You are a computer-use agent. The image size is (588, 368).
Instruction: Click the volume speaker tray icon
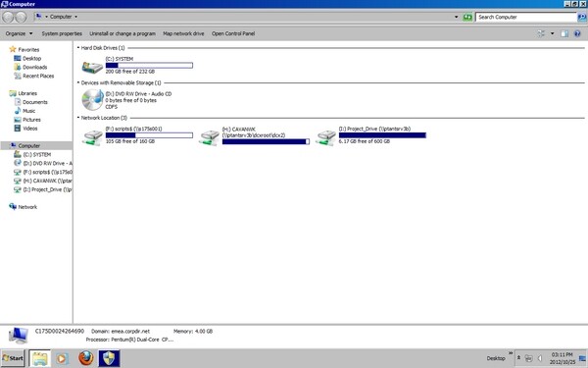pos(540,358)
